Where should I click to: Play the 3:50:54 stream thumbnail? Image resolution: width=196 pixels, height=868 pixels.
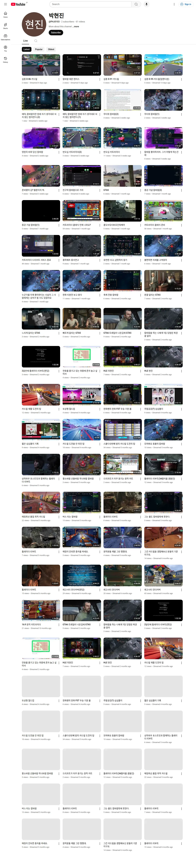point(41,176)
